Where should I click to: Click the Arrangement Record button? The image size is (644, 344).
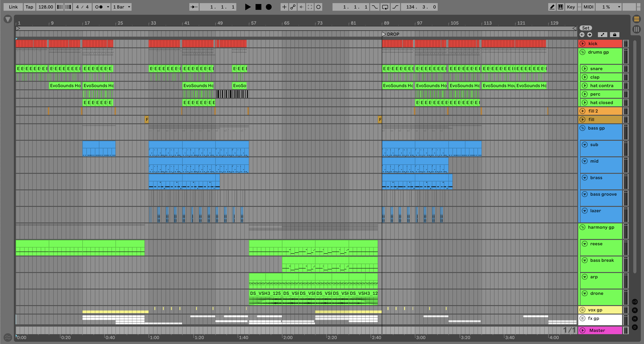click(269, 7)
